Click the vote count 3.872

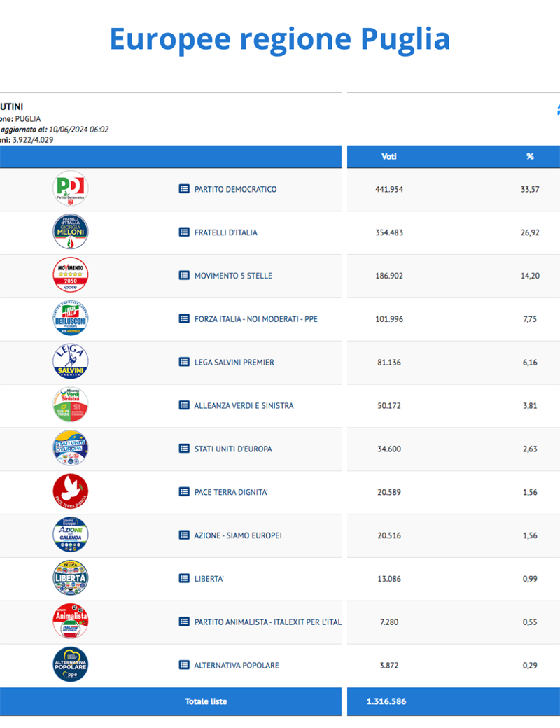coord(389,665)
